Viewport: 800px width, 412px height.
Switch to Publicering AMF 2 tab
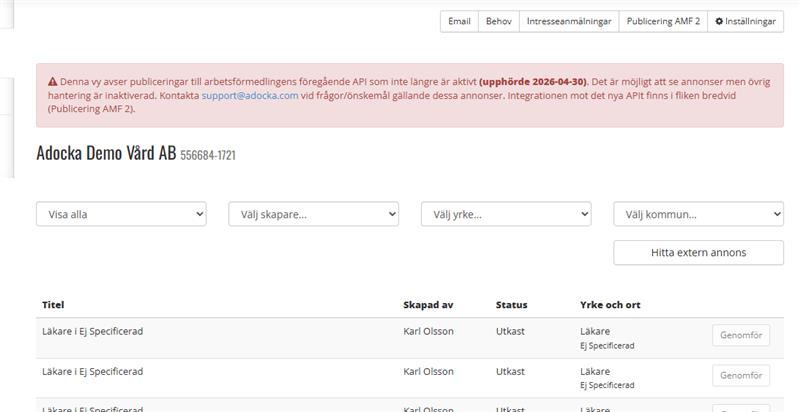tap(663, 21)
